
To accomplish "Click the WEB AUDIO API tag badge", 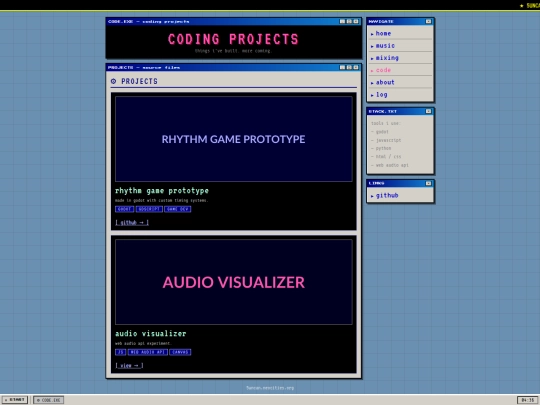I will tap(148, 352).
